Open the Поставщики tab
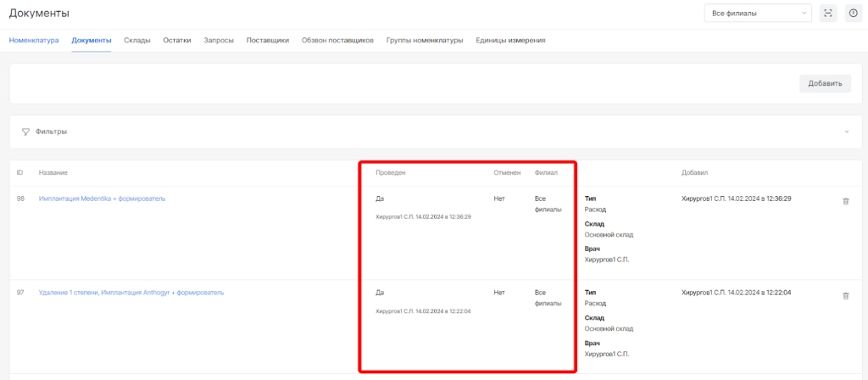 click(x=267, y=40)
